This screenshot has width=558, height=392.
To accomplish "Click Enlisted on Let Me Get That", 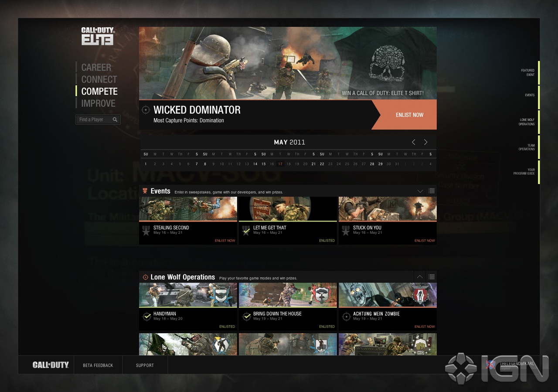I will [x=327, y=241].
